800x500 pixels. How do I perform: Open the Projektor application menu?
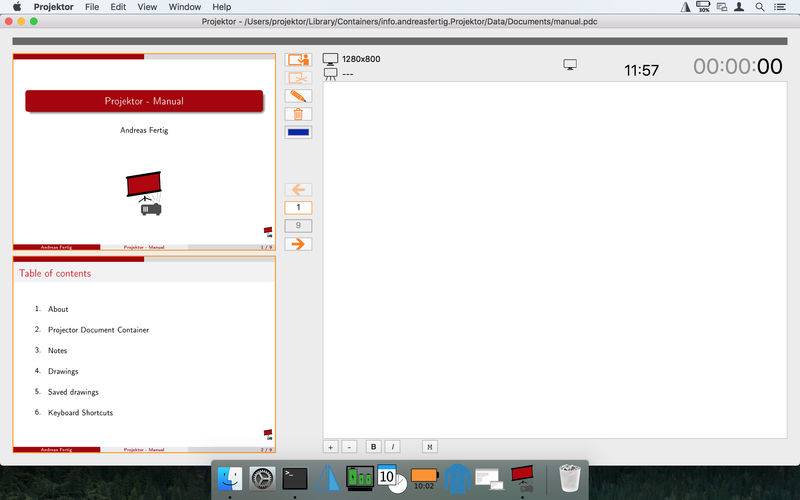(54, 7)
